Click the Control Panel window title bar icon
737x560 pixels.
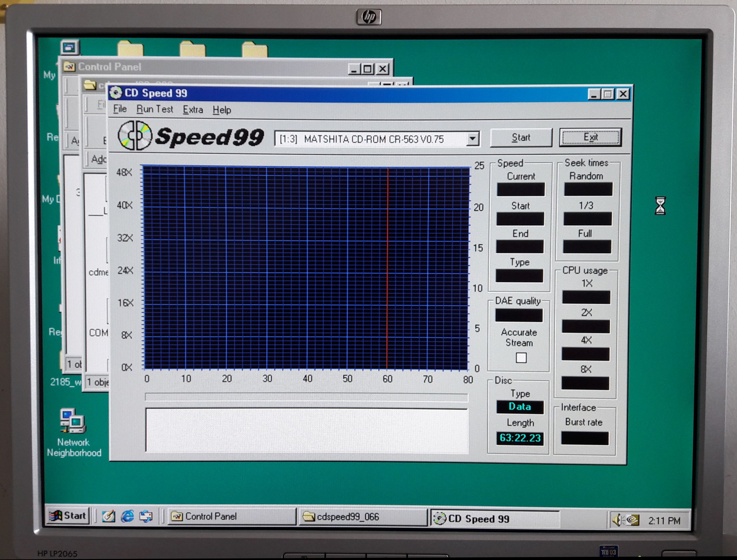tap(69, 67)
